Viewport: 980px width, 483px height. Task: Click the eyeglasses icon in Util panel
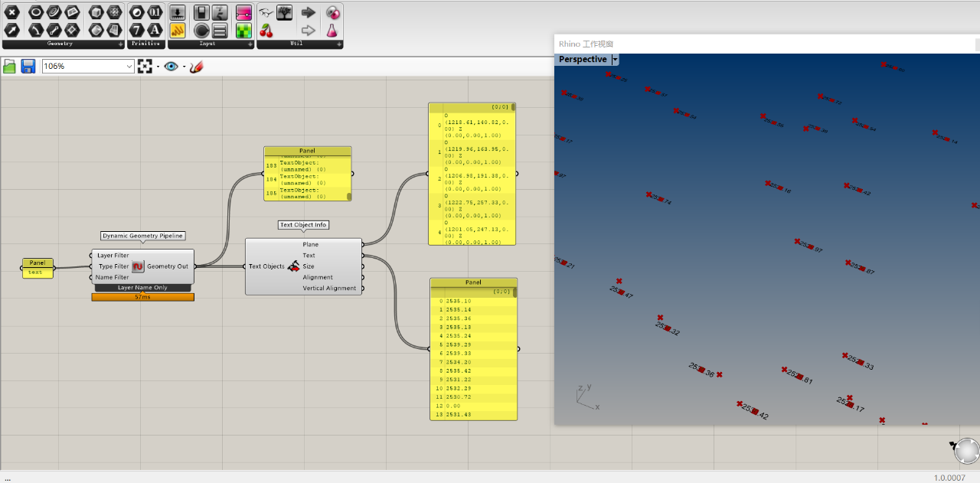(266, 12)
